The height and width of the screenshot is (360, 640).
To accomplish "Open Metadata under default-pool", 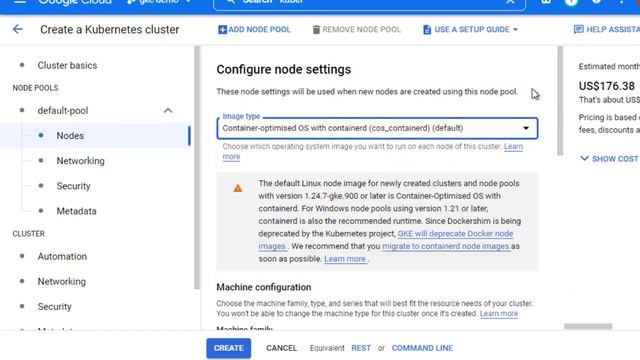I will click(76, 211).
